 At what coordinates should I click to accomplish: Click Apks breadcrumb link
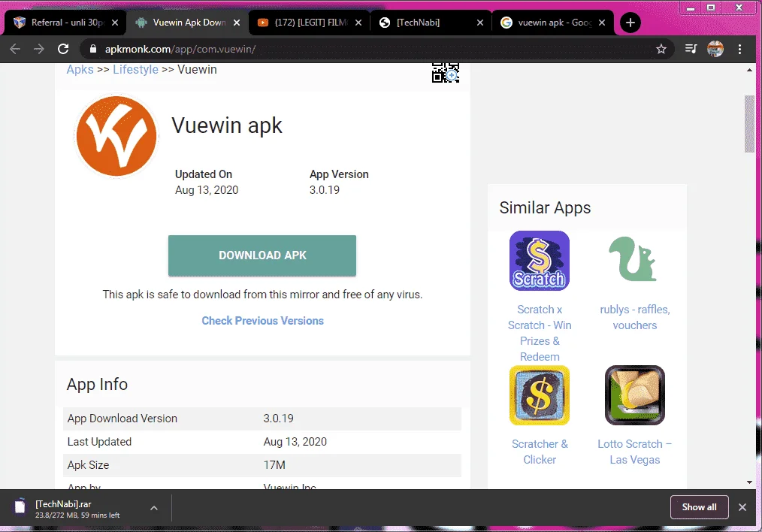(80, 69)
